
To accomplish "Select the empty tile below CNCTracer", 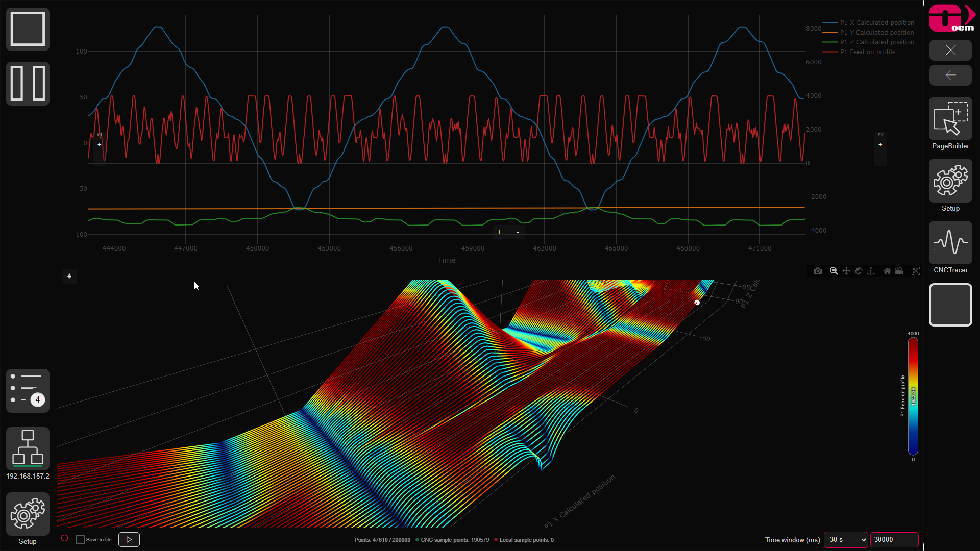I will tap(950, 305).
